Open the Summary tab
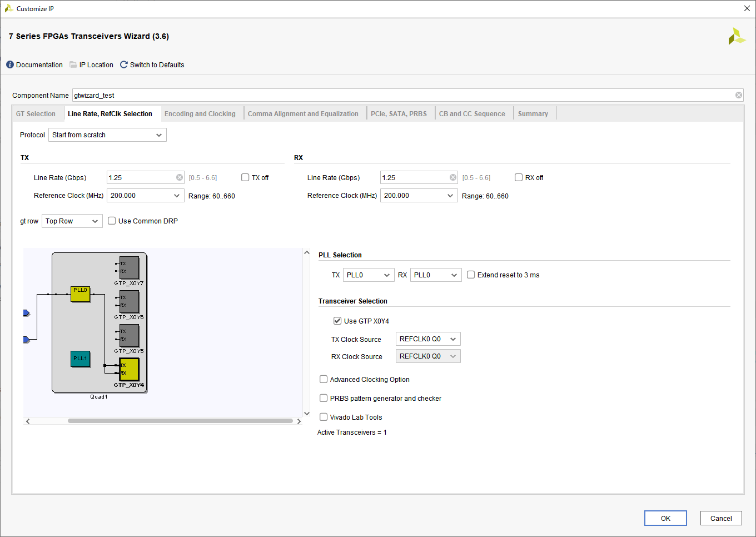 tap(533, 114)
